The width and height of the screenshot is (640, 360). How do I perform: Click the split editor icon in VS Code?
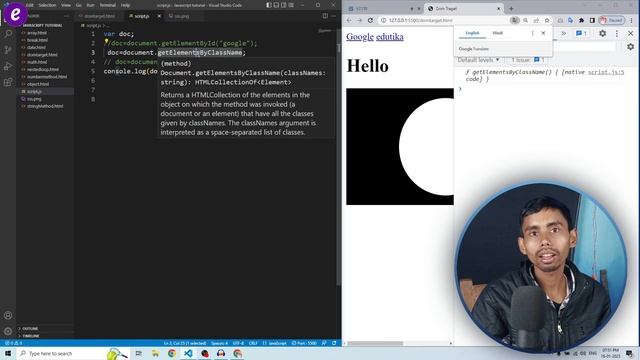pyautogui.click(x=325, y=16)
